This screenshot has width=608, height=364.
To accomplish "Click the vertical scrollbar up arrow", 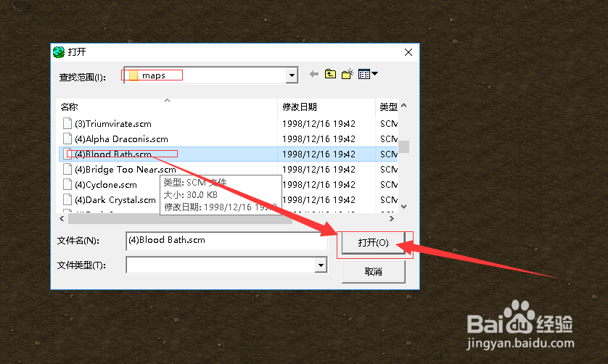I will point(403,105).
